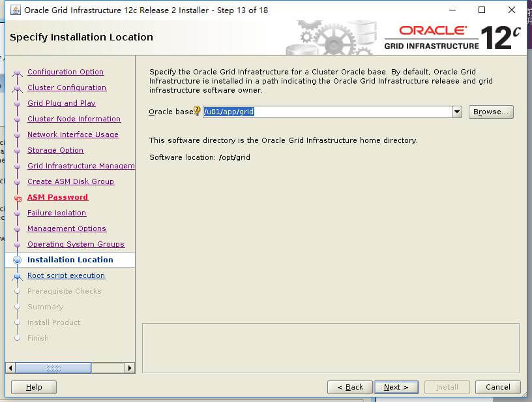Minimize the installer window
The height and width of the screenshot is (402, 532).
tap(452, 10)
